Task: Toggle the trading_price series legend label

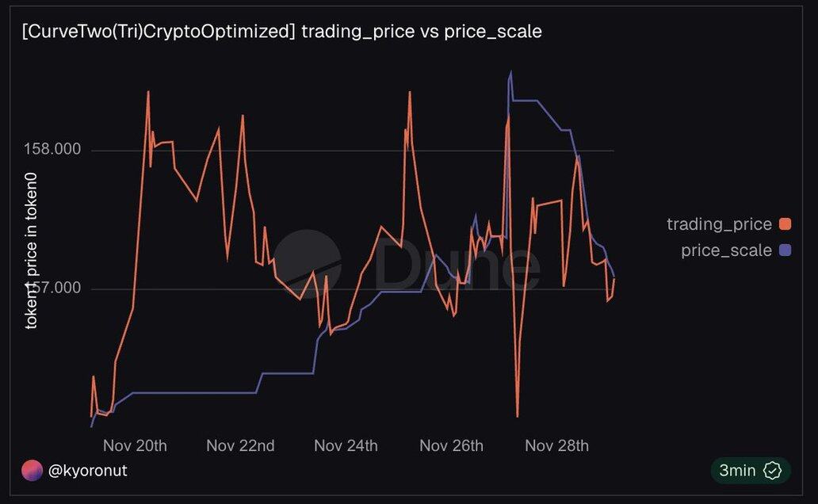Action: (719, 224)
